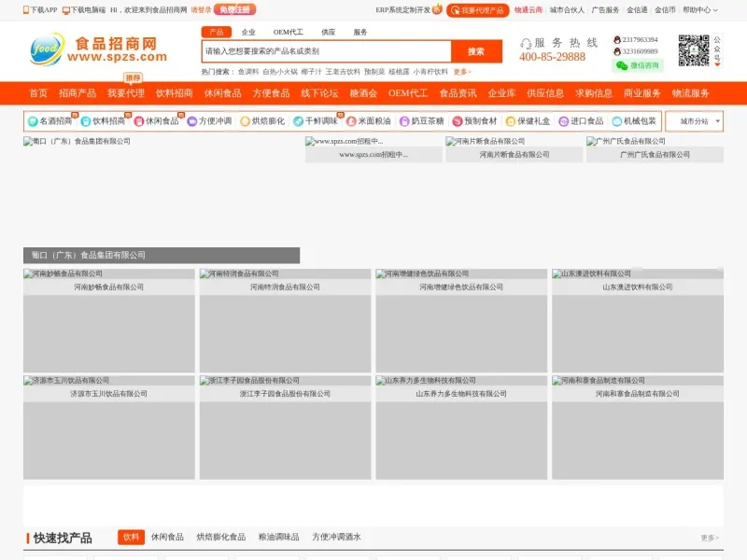This screenshot has width=747, height=560.
Task: Click 更多> after hot search terms
Action: click(x=462, y=72)
